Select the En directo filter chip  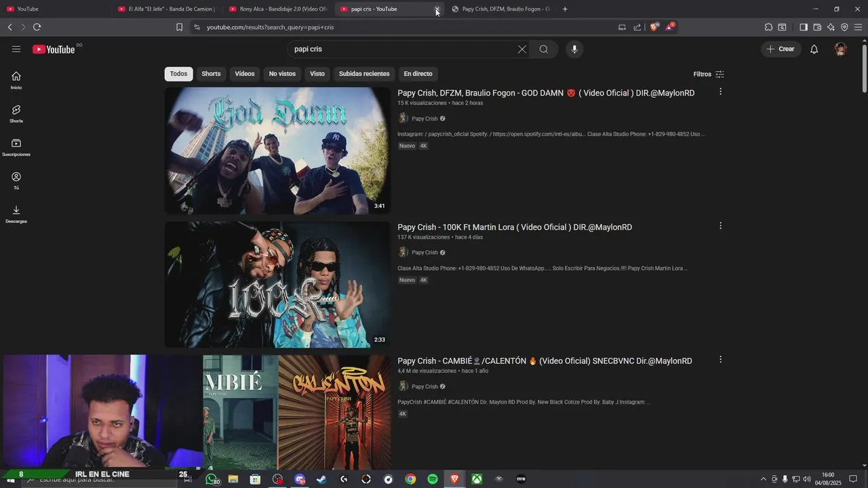click(x=418, y=74)
